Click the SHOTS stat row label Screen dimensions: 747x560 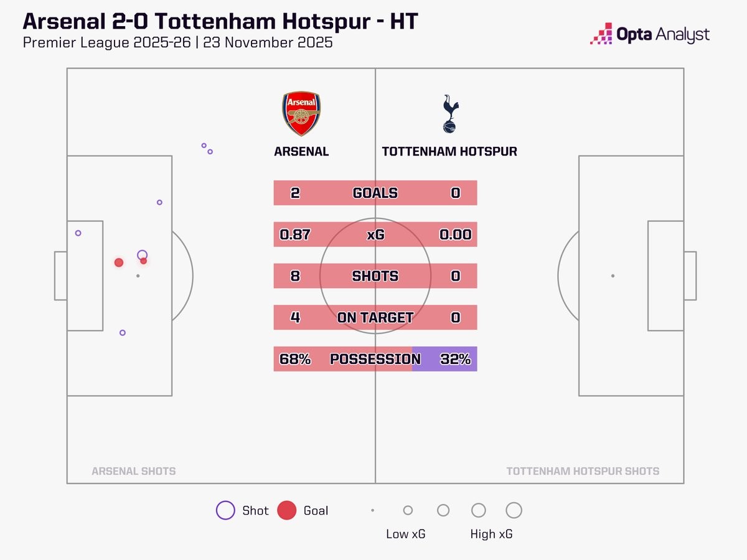point(375,276)
